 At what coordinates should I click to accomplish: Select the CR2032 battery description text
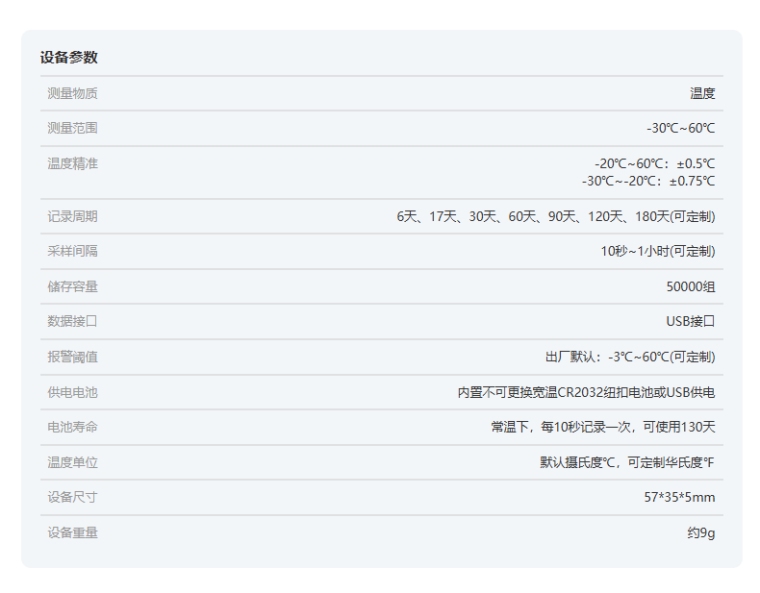[586, 392]
